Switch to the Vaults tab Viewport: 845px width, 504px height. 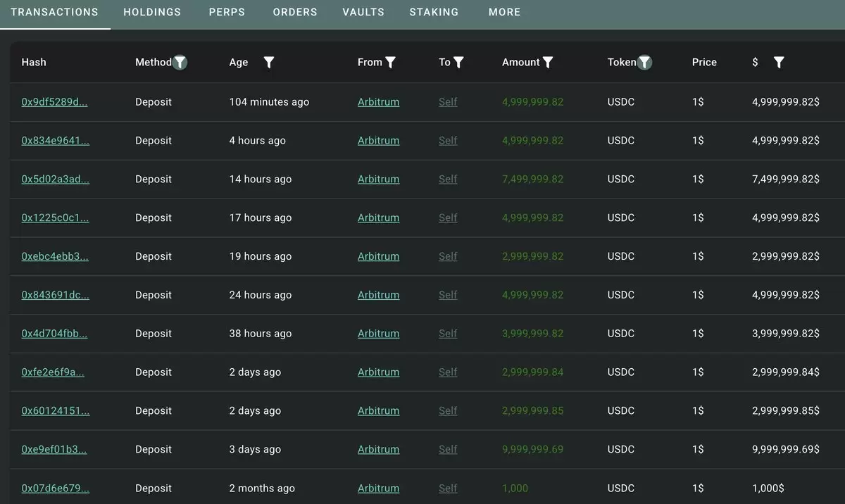[x=363, y=12]
